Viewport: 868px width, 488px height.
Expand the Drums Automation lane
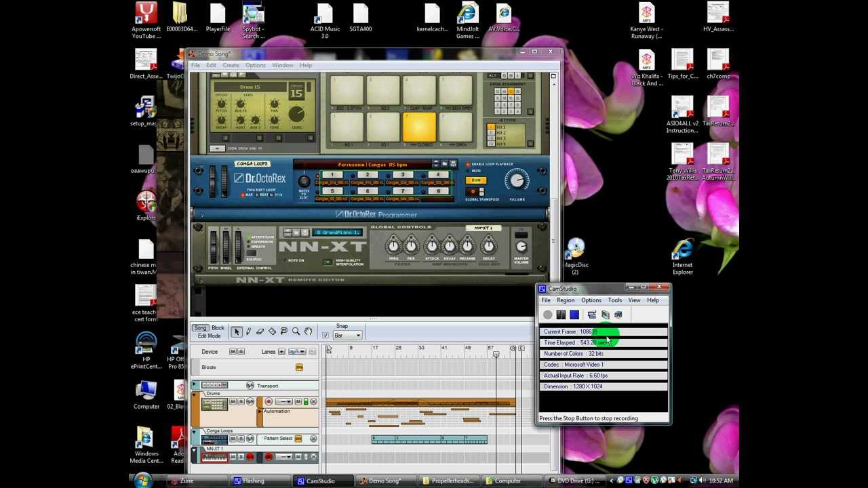click(x=260, y=411)
